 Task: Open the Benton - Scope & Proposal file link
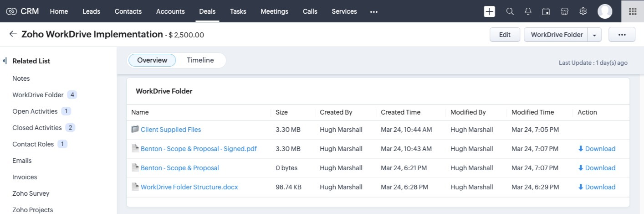(x=180, y=168)
